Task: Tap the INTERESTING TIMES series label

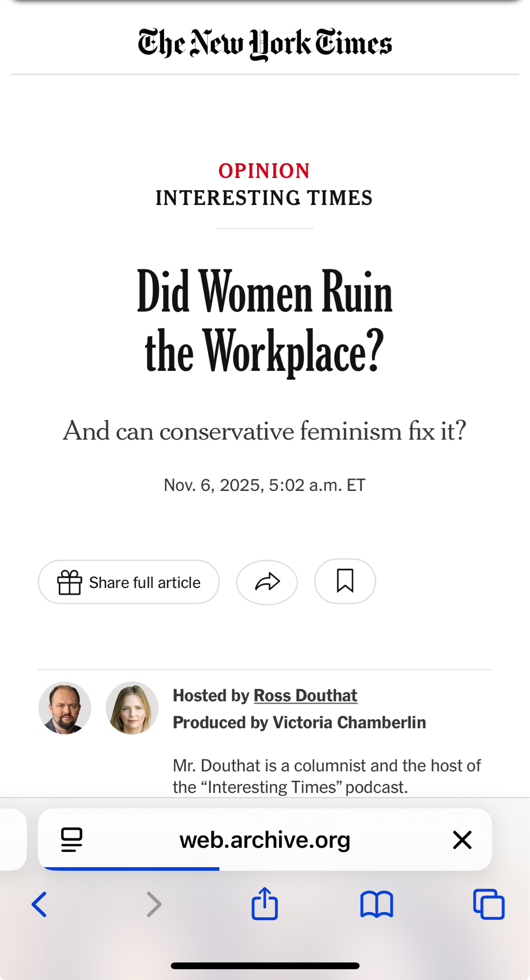Action: click(265, 198)
